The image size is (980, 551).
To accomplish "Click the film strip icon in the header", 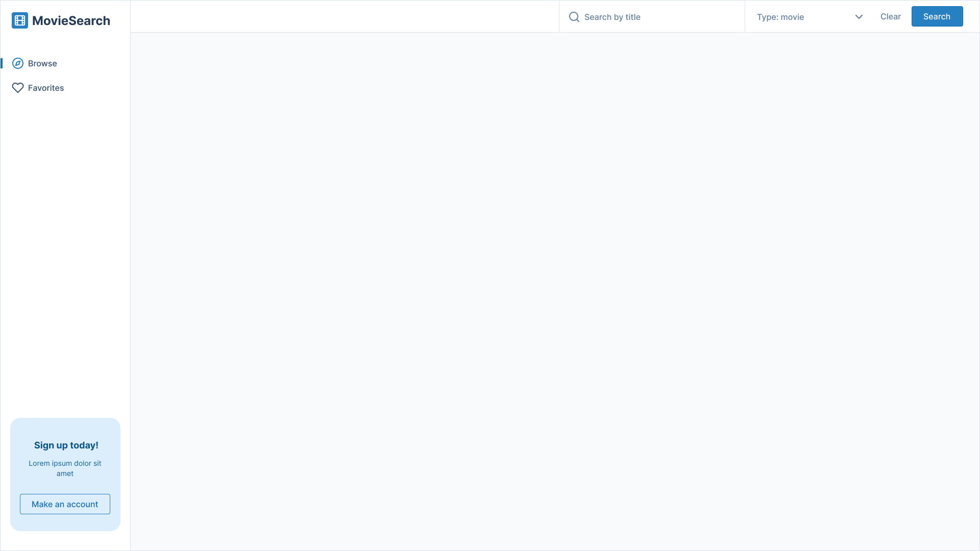I will click(x=20, y=20).
